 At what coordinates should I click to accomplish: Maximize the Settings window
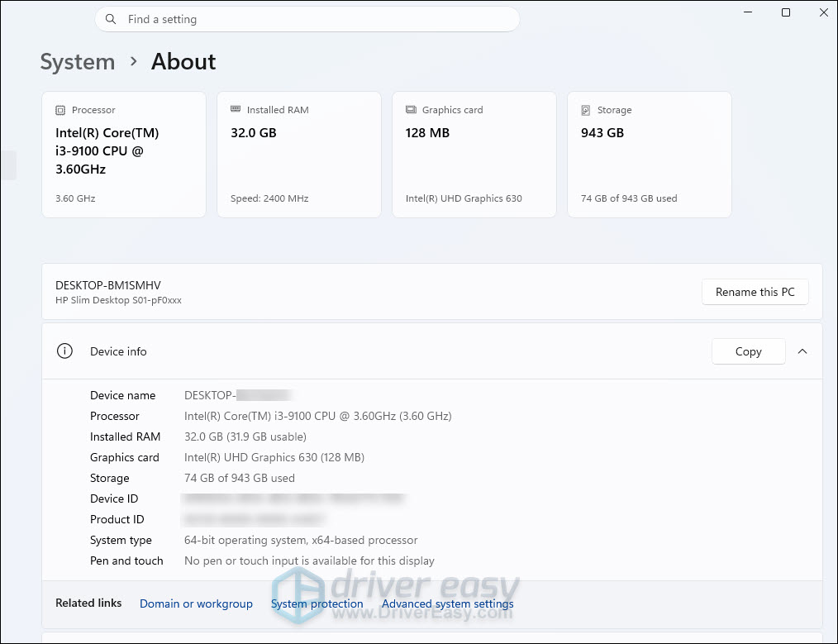coord(786,12)
